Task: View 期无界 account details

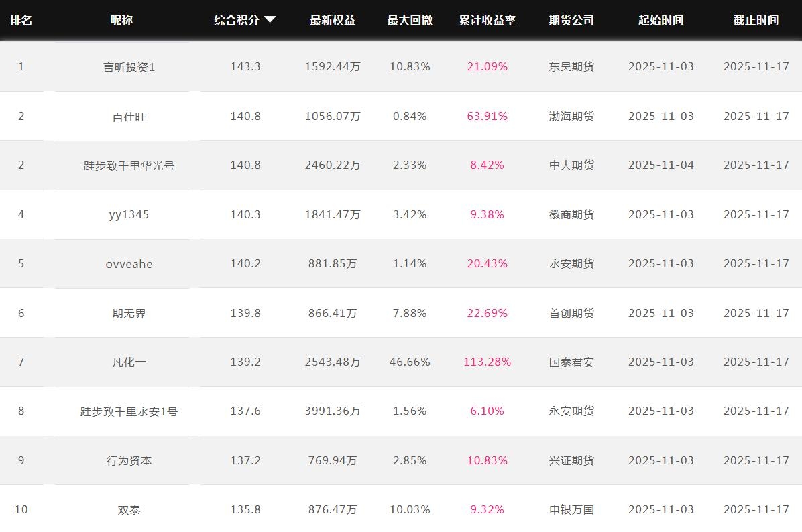Action: (129, 313)
